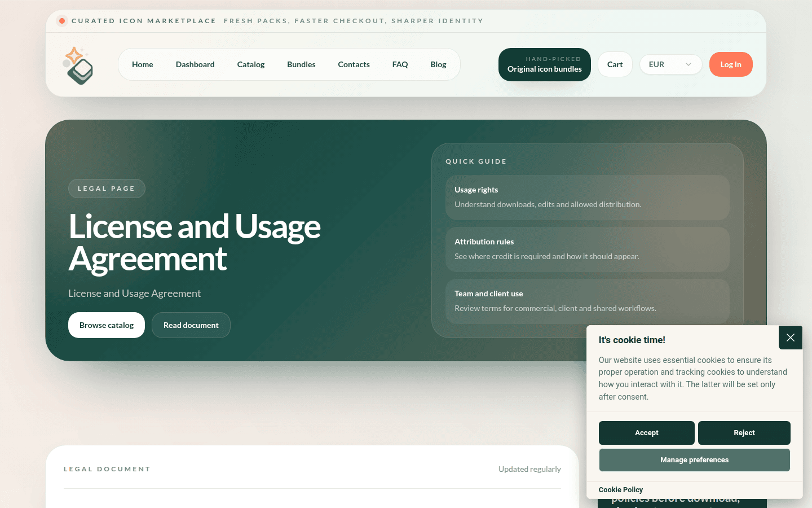Open the EUR currency dropdown
Screen dimensions: 812x508
pos(670,64)
